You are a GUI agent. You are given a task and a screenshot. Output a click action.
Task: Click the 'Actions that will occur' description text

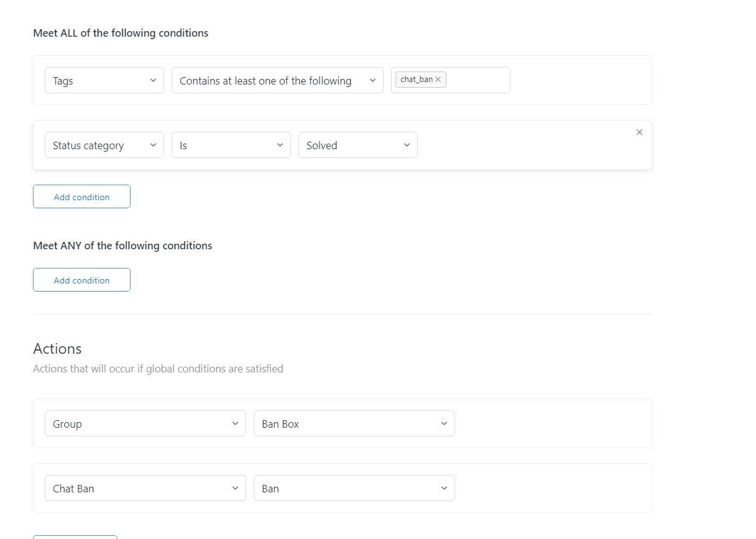[158, 369]
